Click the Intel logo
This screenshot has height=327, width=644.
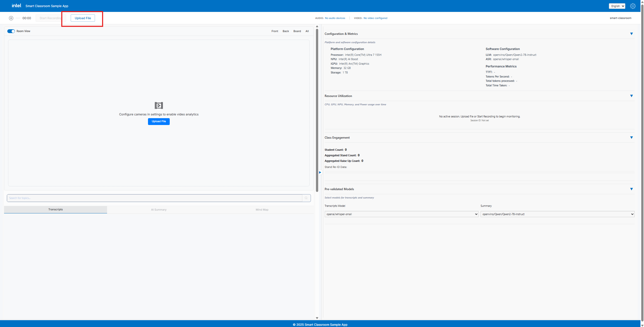16,6
